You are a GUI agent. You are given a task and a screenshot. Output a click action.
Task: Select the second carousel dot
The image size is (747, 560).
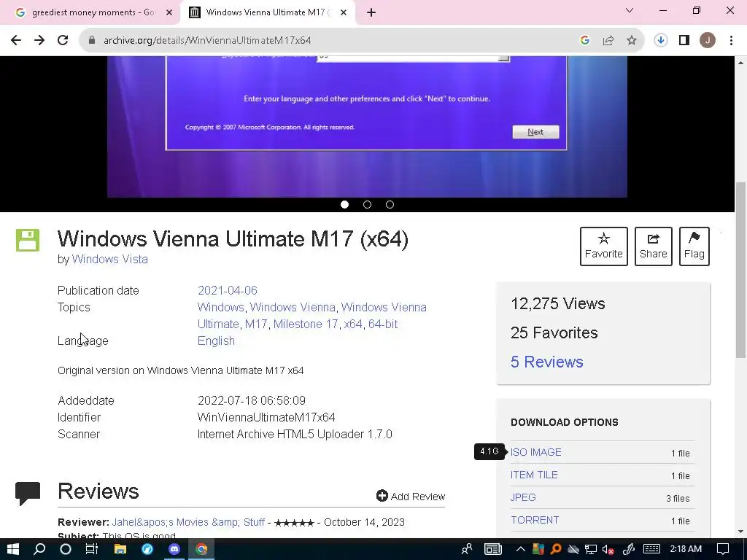click(x=368, y=205)
